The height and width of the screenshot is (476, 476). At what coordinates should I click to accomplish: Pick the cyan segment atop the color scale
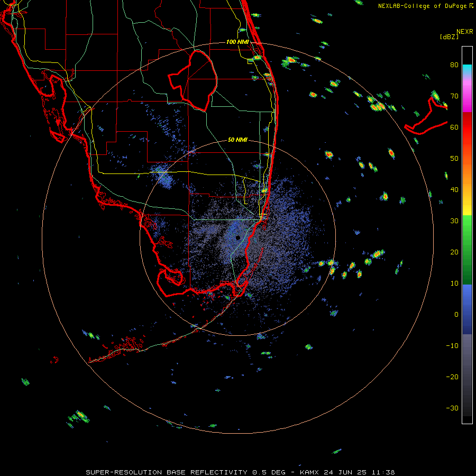467,70
